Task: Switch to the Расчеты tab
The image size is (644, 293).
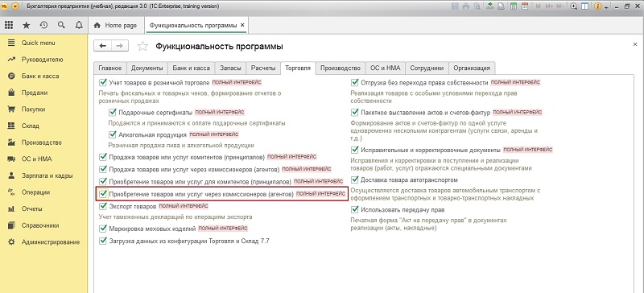Action: [x=263, y=68]
